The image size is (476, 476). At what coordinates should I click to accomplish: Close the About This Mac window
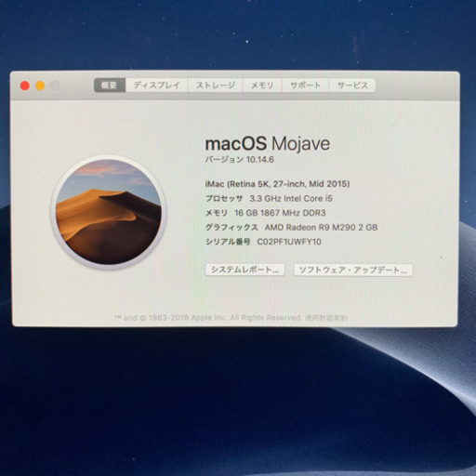pos(25,86)
